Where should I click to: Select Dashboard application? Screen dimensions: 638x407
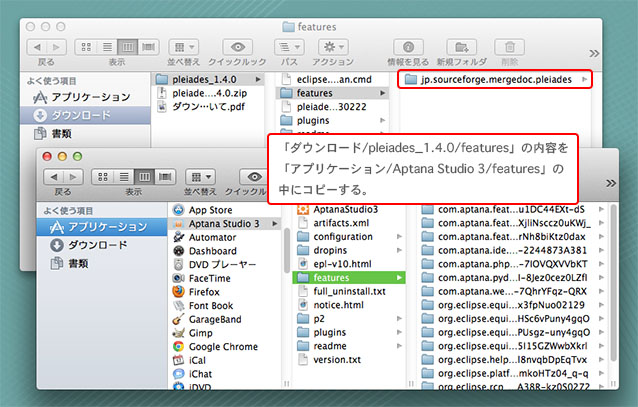pyautogui.click(x=225, y=251)
